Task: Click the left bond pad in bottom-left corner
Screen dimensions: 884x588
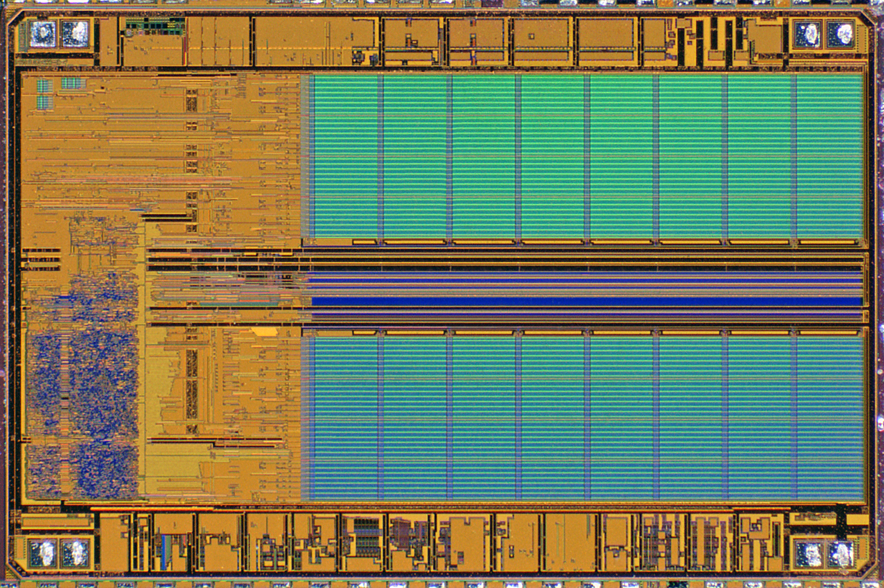Action: click(x=42, y=553)
